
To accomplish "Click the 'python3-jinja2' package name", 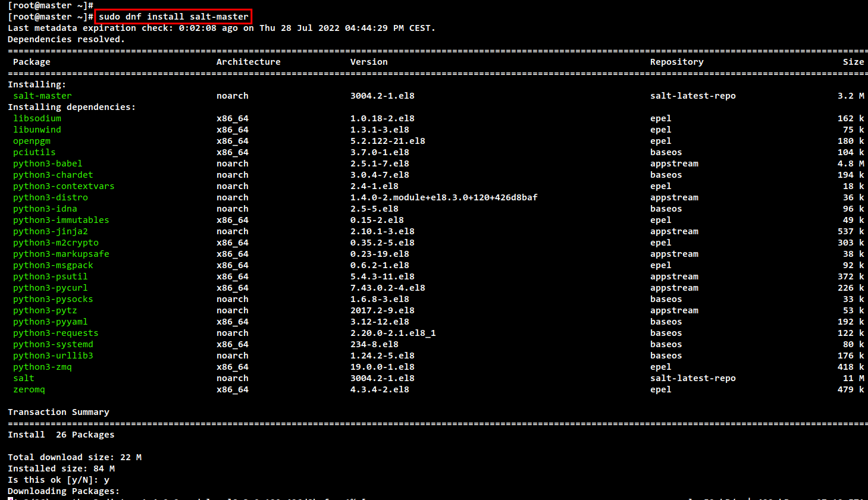I will pyautogui.click(x=51, y=231).
